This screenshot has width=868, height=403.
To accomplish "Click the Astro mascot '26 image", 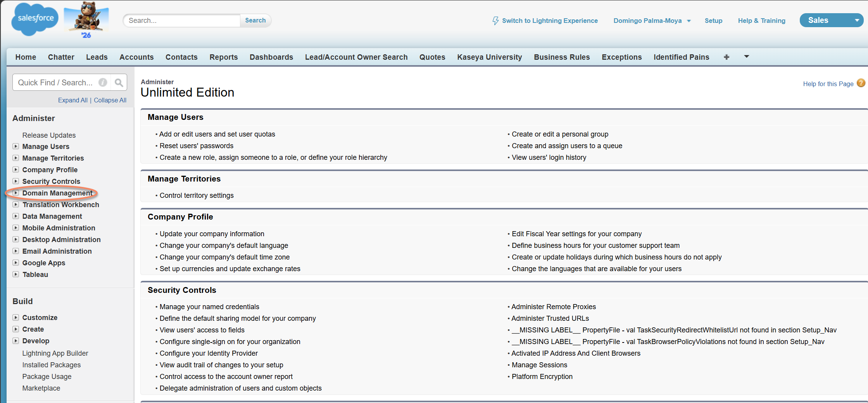I will [86, 20].
